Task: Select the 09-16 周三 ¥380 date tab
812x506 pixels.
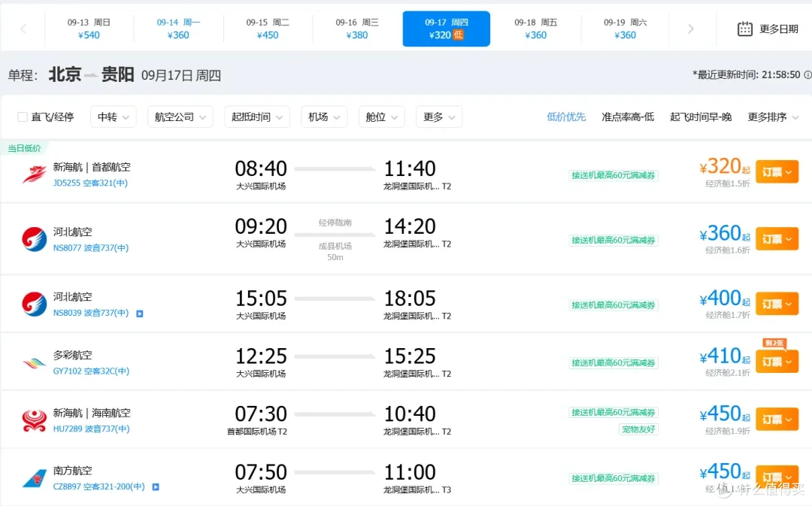Action: [x=357, y=29]
